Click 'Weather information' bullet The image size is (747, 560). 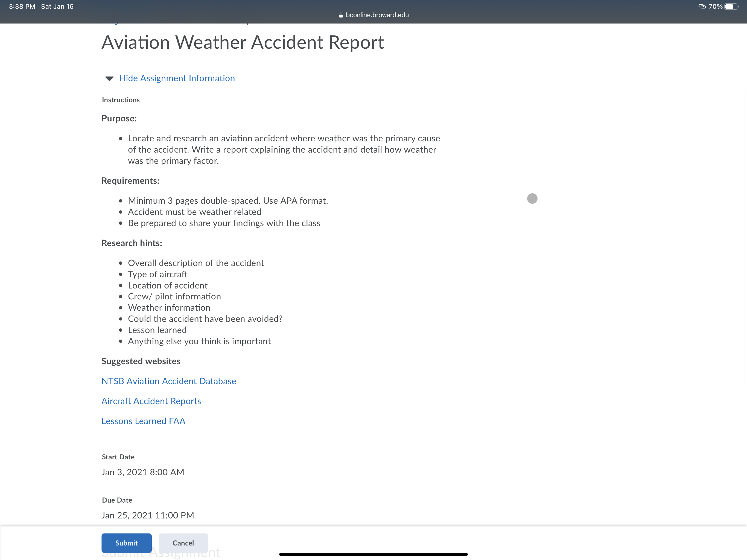(169, 307)
